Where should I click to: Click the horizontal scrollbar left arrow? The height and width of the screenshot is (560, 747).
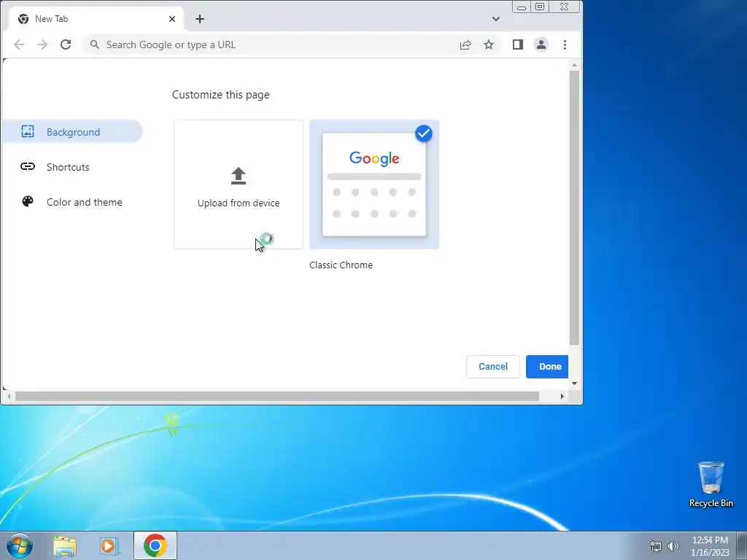point(9,396)
